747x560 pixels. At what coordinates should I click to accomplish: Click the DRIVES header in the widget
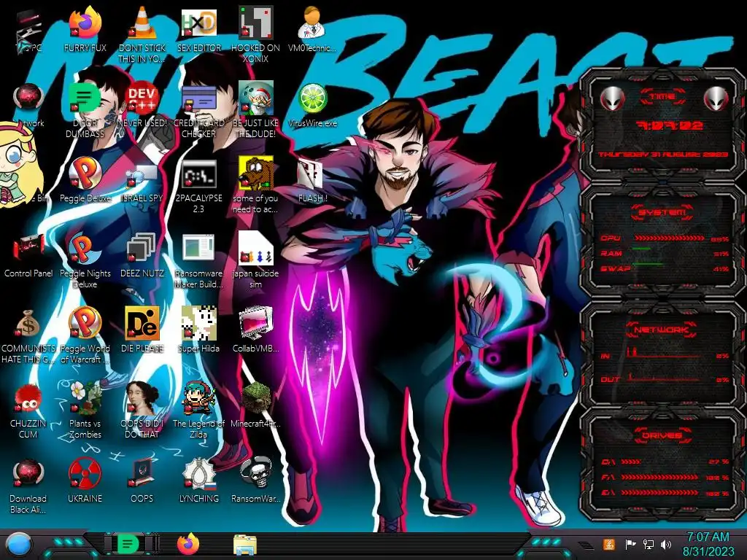(662, 435)
